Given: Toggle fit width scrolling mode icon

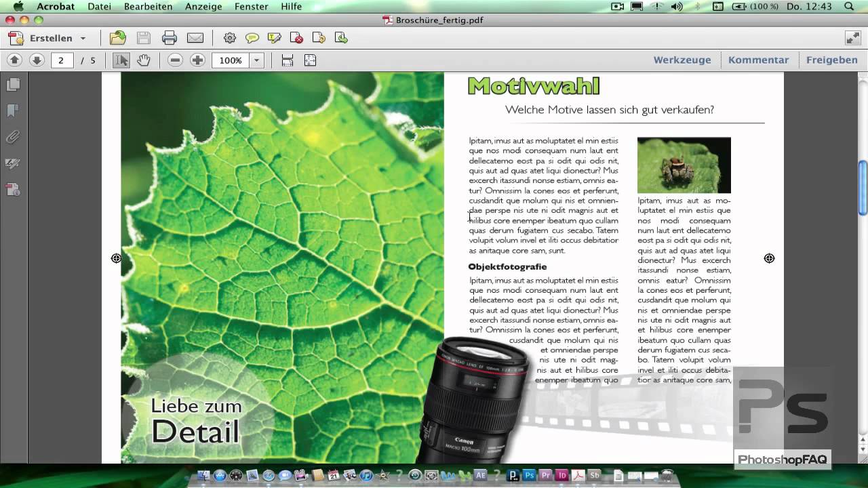Looking at the screenshot, I should click(x=288, y=60).
